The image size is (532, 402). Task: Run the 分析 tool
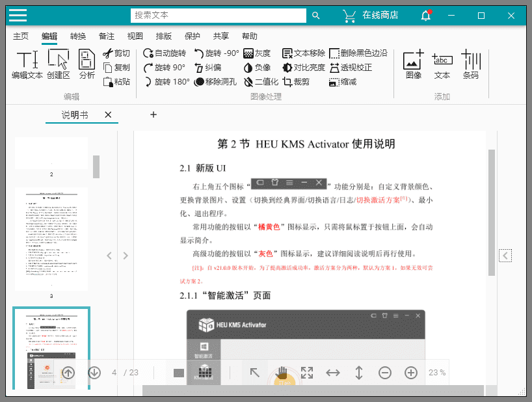(87, 64)
